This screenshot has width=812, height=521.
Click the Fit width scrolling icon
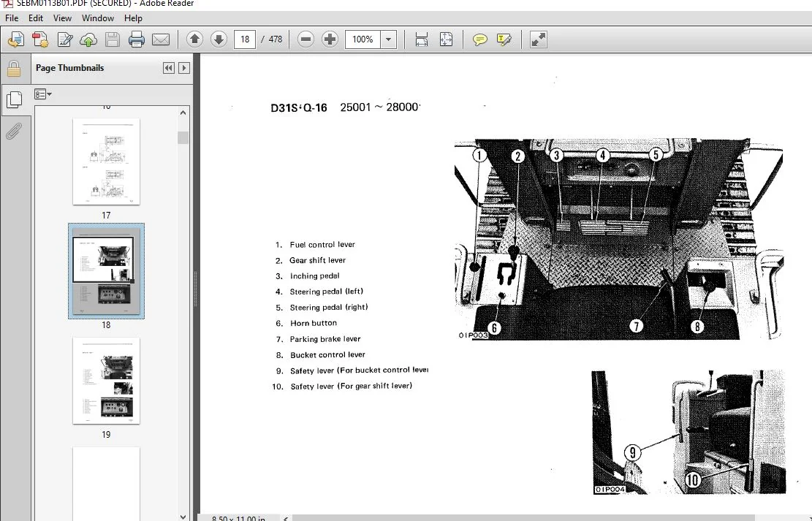pyautogui.click(x=422, y=39)
